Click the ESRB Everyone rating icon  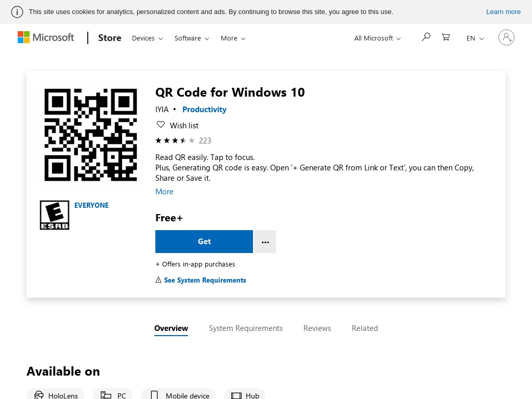(x=55, y=215)
